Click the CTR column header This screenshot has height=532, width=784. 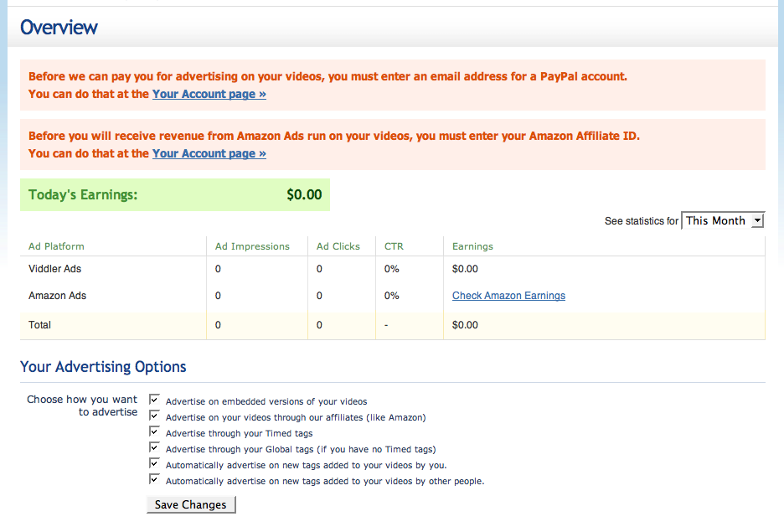pos(394,246)
